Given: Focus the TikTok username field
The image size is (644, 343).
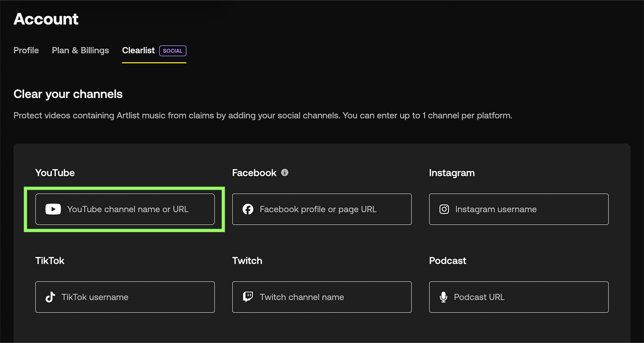Looking at the screenshot, I should click(x=125, y=297).
